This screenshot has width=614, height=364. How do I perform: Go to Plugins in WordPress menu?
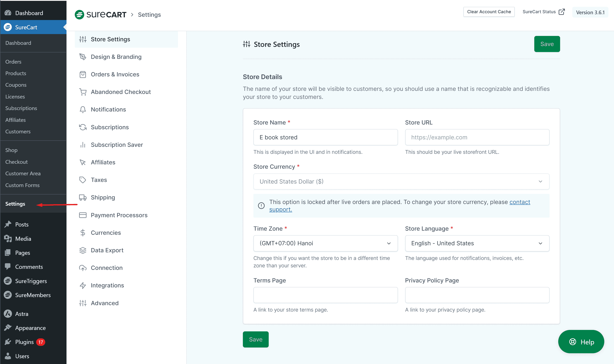tap(24, 342)
